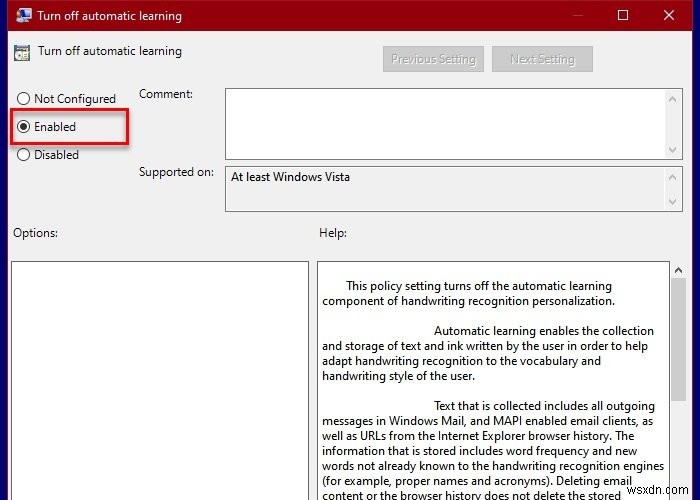The height and width of the screenshot is (500, 700).
Task: Click the Comment box scroll down arrow
Action: [672, 150]
